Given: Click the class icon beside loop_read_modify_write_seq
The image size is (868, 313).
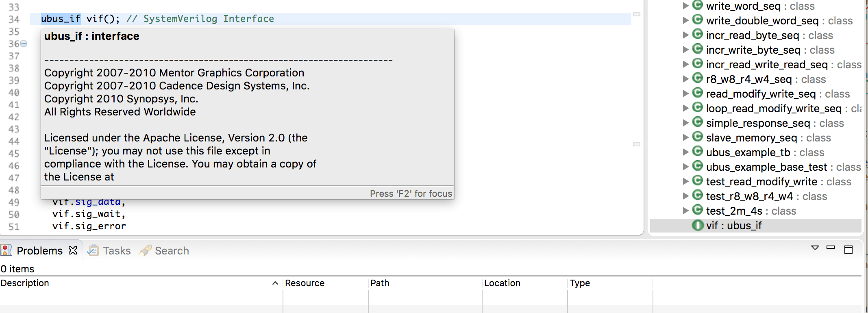Looking at the screenshot, I should [698, 107].
